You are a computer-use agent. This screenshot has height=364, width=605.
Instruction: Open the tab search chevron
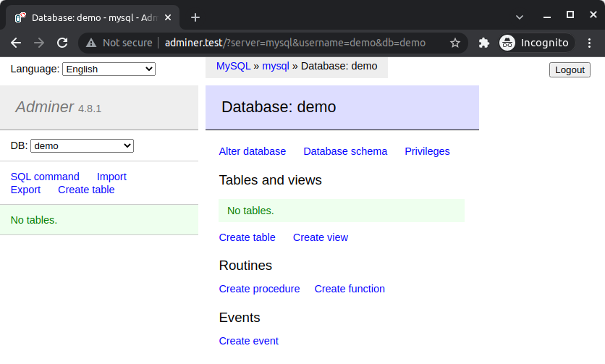pos(520,17)
